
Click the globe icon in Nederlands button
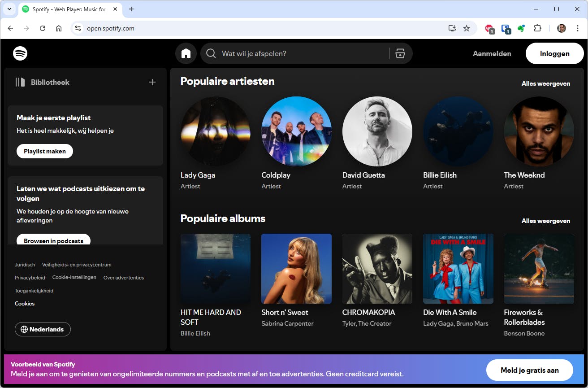coord(24,329)
